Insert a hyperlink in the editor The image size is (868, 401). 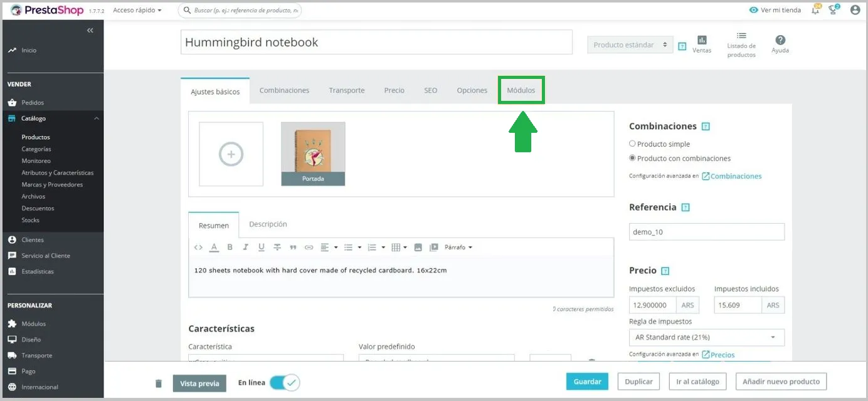[x=309, y=247]
